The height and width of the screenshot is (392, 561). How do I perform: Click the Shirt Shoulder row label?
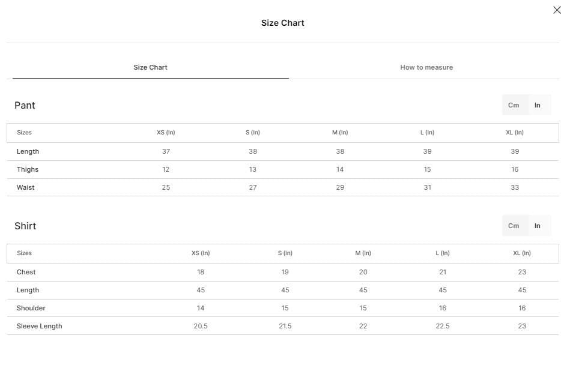click(x=31, y=308)
